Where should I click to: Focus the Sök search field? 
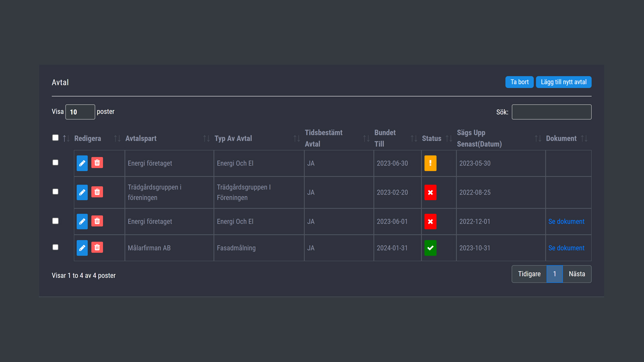coord(551,112)
